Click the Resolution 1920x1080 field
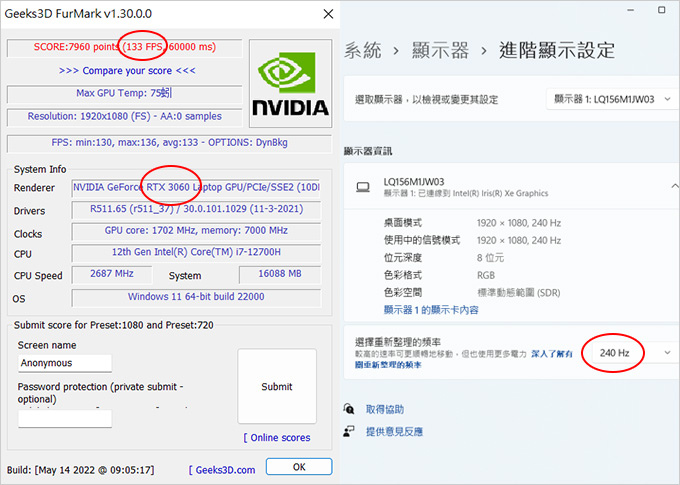Screen dimensions: 680x485 tap(124, 116)
